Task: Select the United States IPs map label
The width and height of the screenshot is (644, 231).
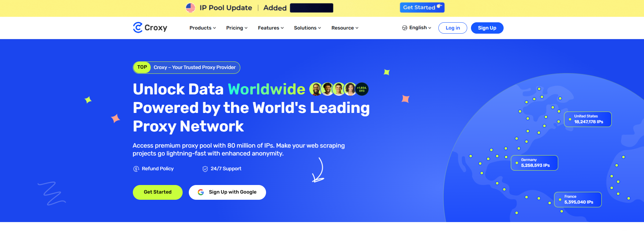Action: click(x=588, y=119)
